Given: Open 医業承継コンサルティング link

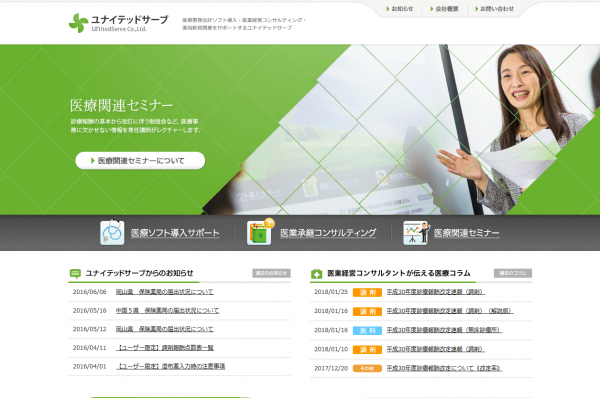Looking at the screenshot, I should tap(328, 233).
